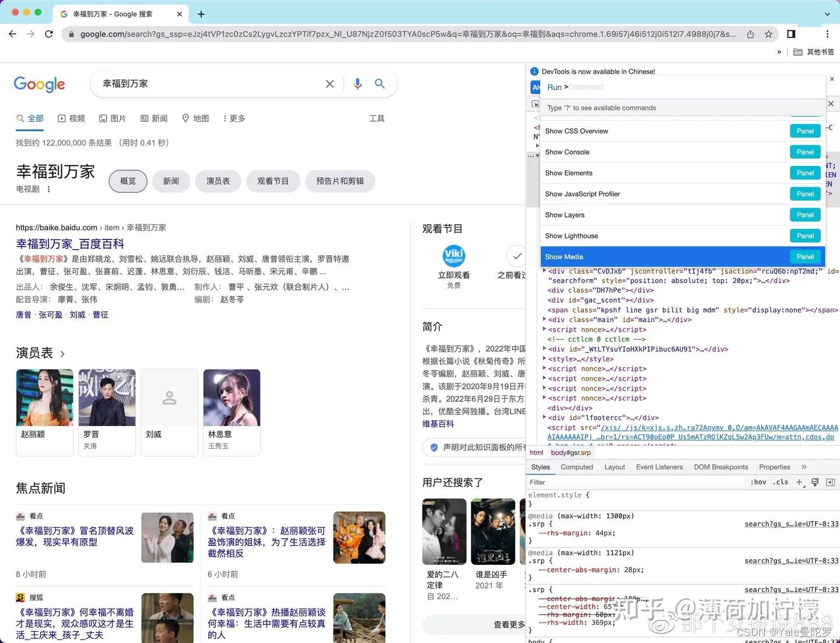
Task: Show more Styles pane tabs
Action: tap(804, 467)
